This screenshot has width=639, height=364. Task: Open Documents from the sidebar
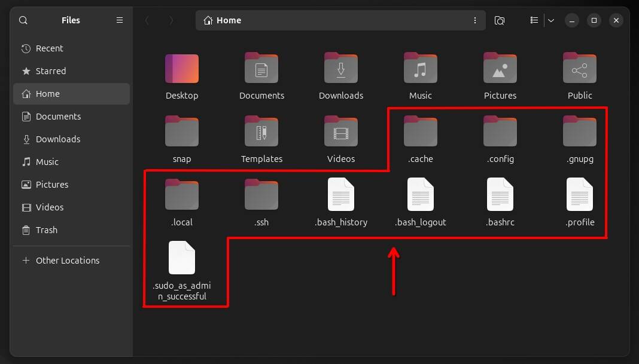[57, 116]
